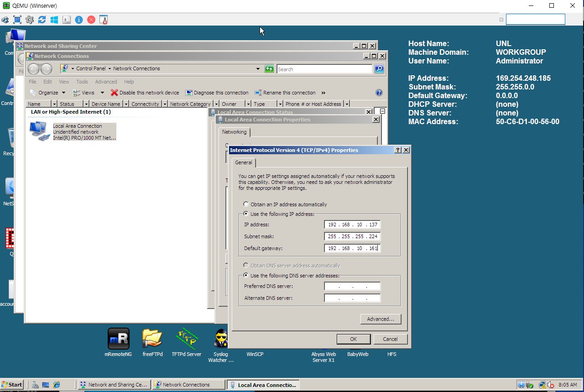584x392 pixels.
Task: Open Views dropdown arrow
Action: click(102, 93)
